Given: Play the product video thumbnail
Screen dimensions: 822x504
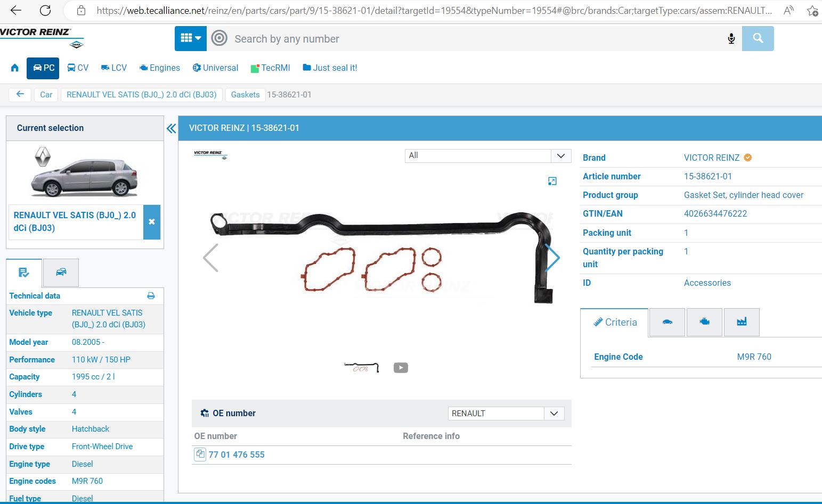Looking at the screenshot, I should click(x=401, y=368).
